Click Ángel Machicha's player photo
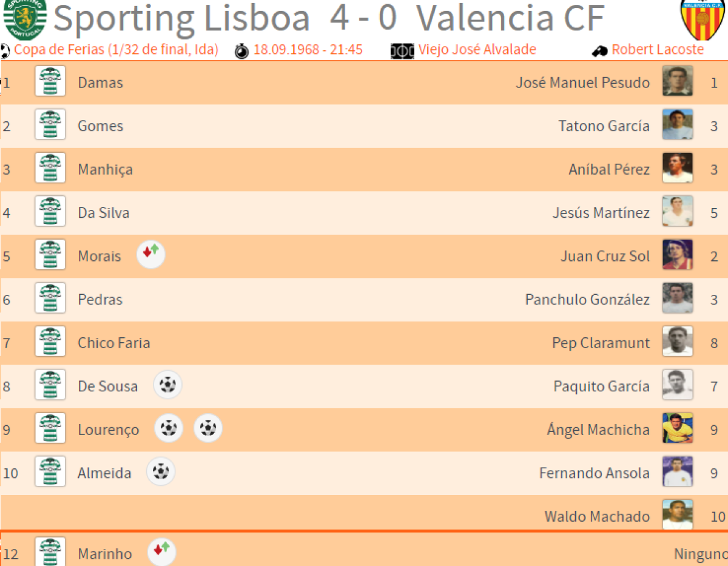The height and width of the screenshot is (566, 728). 677,429
